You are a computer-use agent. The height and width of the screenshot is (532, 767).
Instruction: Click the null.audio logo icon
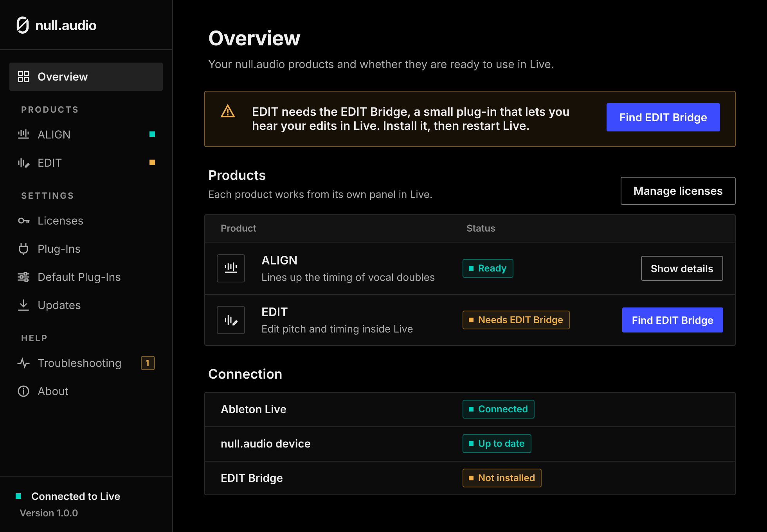coord(23,25)
